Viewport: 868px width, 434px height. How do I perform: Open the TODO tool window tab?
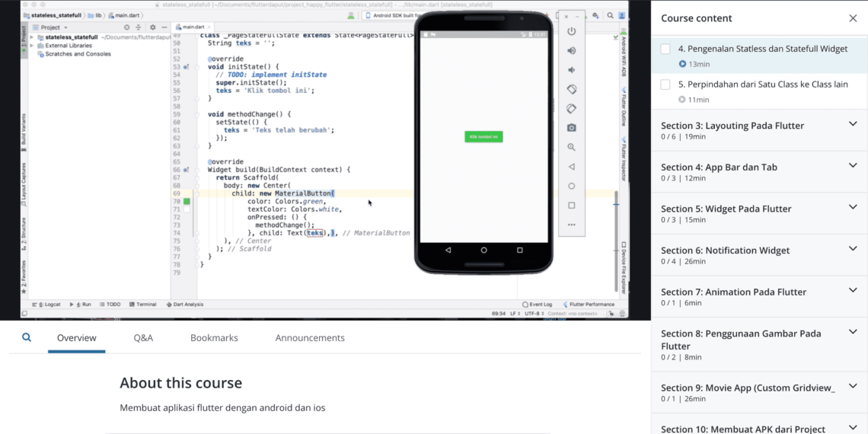click(x=110, y=305)
